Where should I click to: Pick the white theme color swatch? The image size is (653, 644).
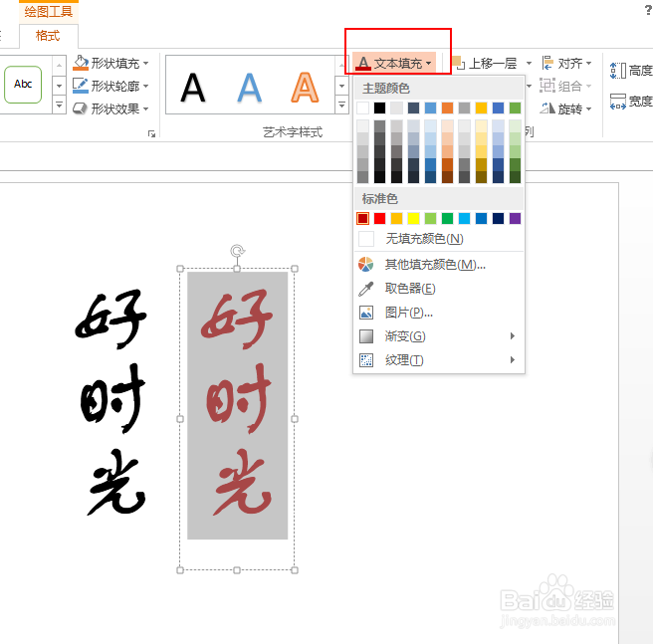[362, 107]
